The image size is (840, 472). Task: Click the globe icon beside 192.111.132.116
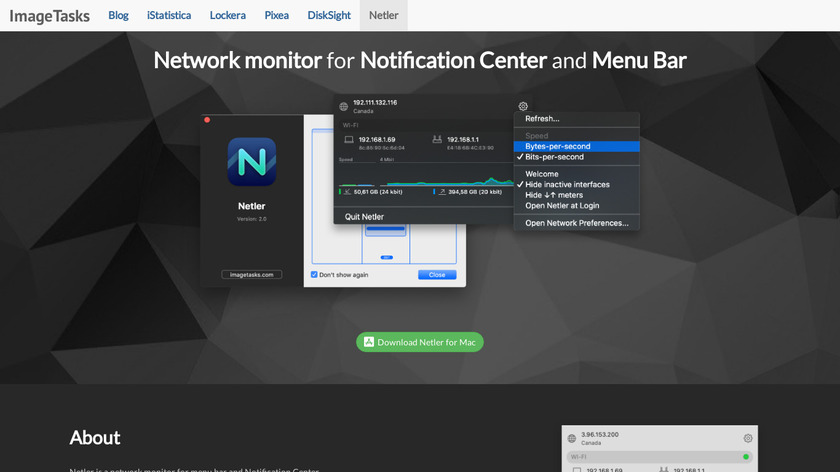(x=344, y=106)
